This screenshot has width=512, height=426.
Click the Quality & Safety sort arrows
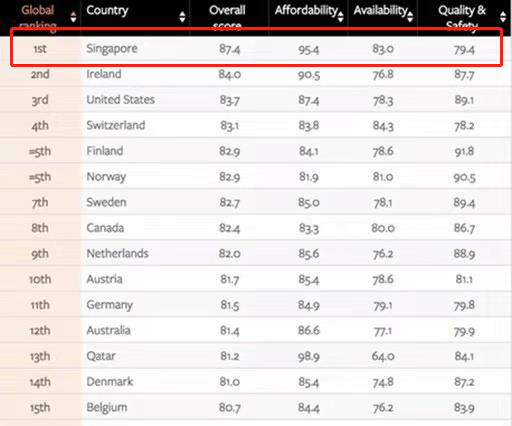(503, 17)
